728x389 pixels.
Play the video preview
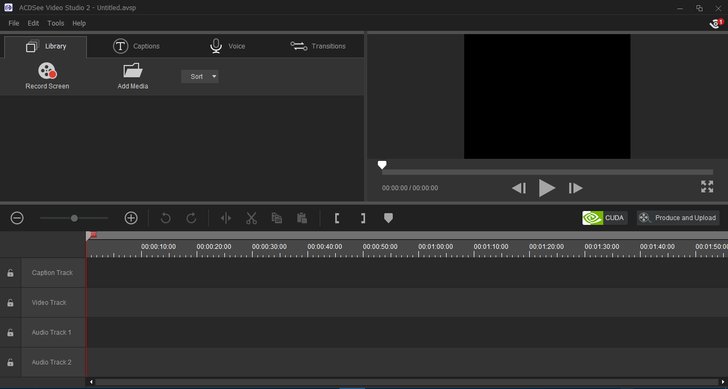[547, 188]
